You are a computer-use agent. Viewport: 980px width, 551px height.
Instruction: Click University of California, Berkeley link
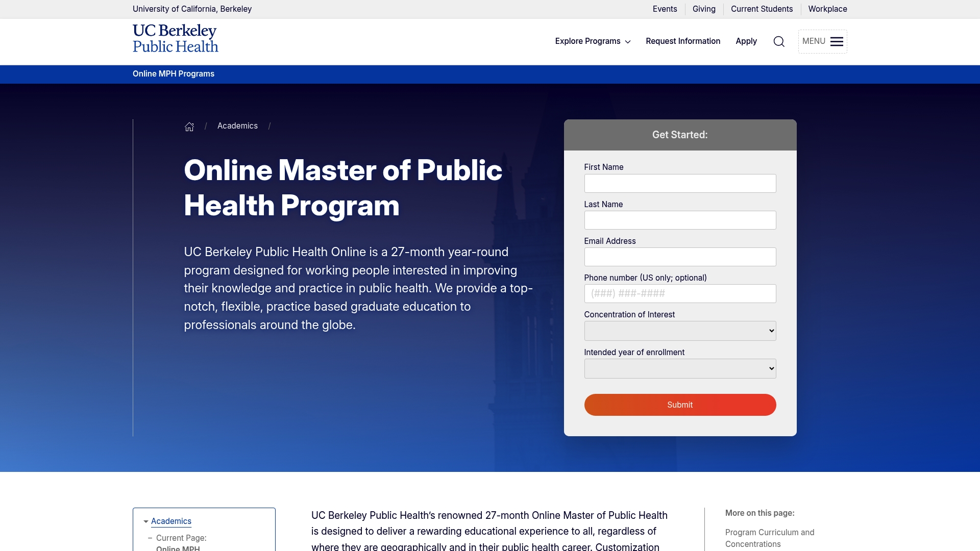[x=192, y=9]
